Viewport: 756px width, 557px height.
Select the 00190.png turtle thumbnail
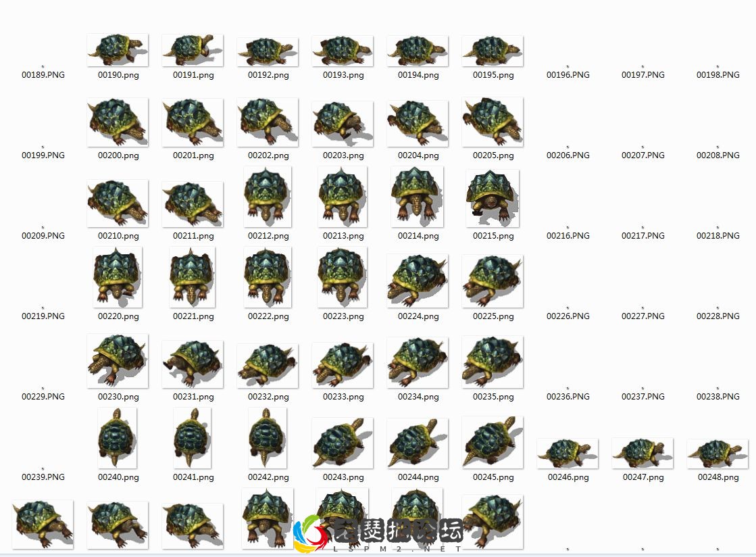(118, 50)
